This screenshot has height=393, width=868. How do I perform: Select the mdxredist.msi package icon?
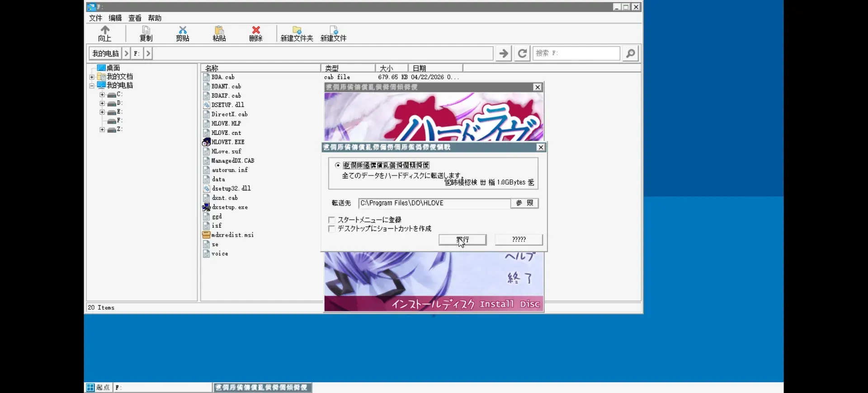(x=206, y=235)
